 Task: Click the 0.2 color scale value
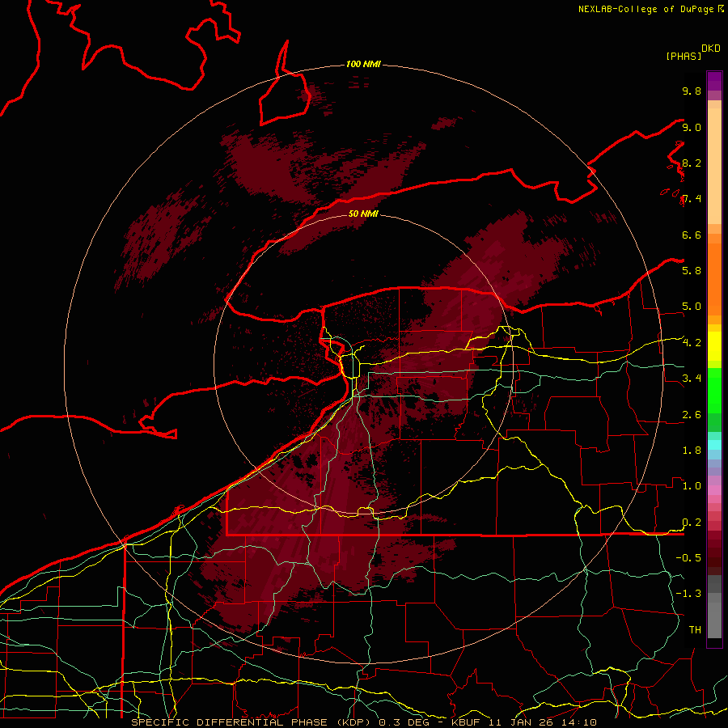point(692,522)
